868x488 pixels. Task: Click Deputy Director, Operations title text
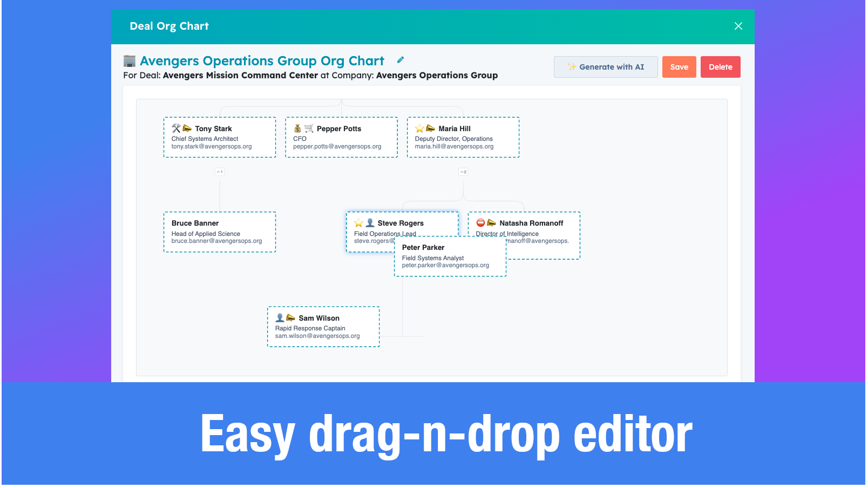(453, 139)
